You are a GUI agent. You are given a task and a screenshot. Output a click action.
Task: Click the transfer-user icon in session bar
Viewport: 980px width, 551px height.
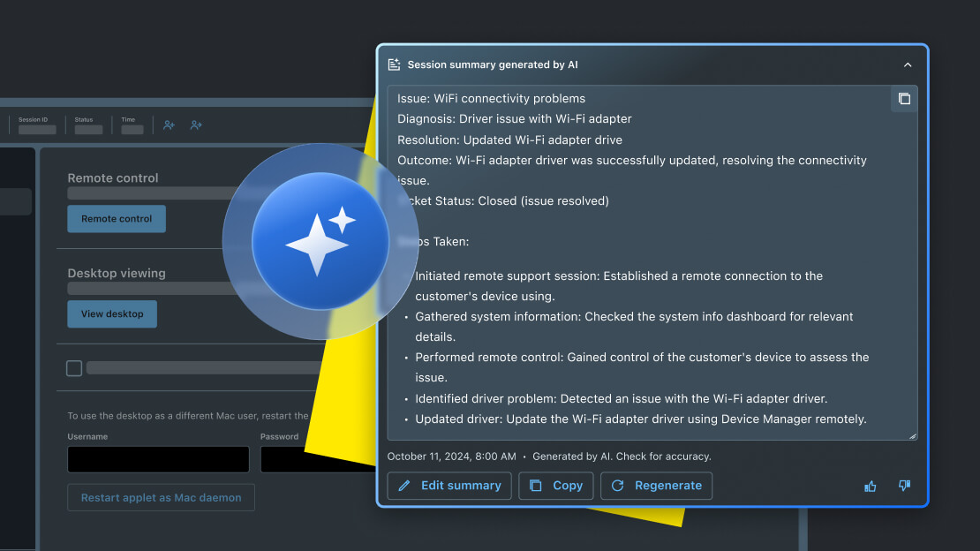pos(196,125)
